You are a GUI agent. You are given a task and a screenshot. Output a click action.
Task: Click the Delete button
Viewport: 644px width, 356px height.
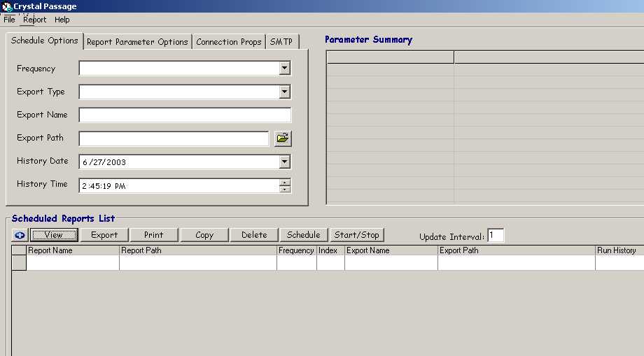coord(254,235)
